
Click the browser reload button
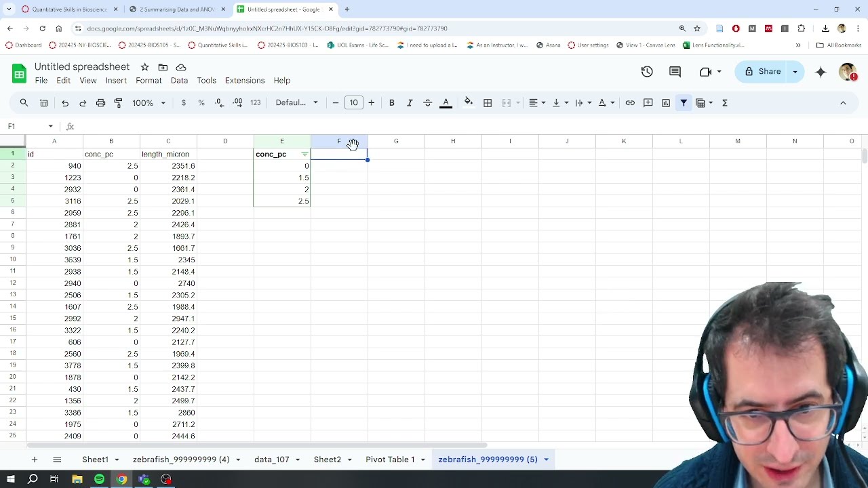42,28
